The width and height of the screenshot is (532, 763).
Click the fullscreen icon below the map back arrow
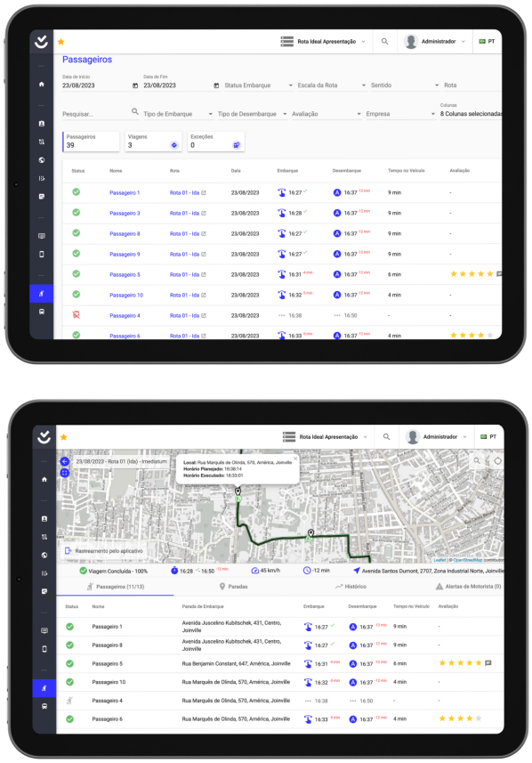click(65, 473)
